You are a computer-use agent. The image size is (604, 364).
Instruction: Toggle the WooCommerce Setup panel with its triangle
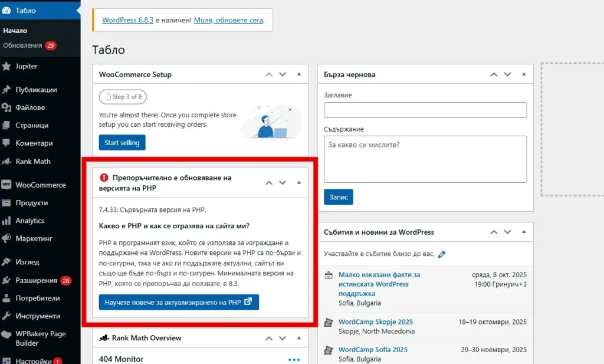[299, 74]
